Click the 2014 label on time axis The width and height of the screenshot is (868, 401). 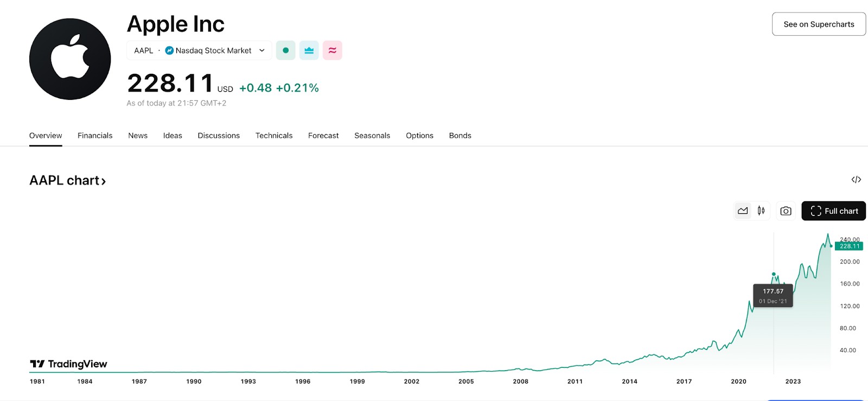click(x=630, y=381)
